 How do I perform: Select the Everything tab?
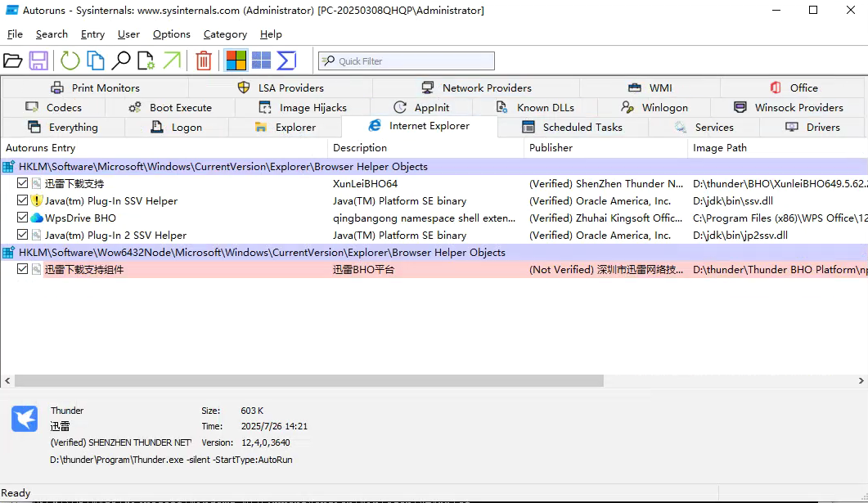point(69,127)
